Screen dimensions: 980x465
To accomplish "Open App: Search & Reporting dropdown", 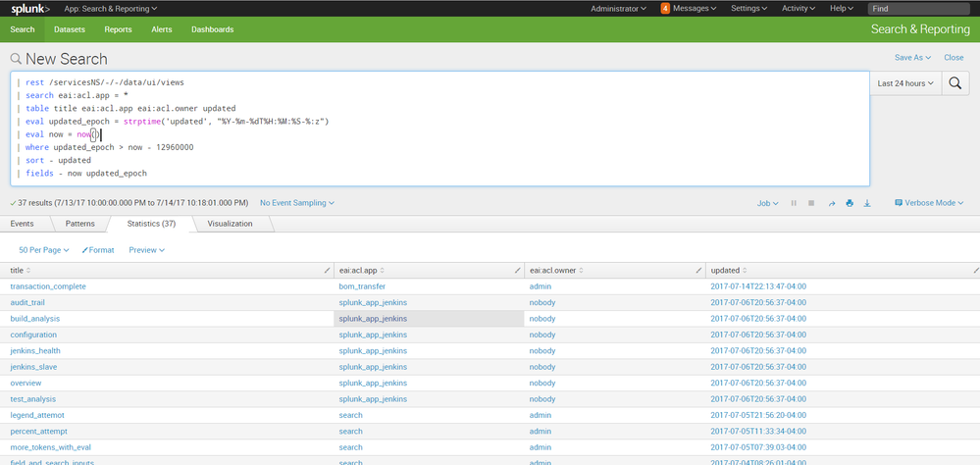I will point(111,9).
